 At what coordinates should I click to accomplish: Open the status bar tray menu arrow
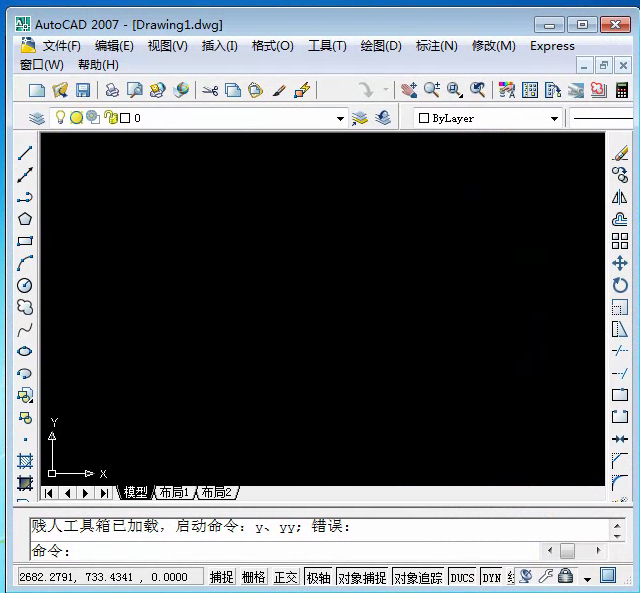click(587, 579)
